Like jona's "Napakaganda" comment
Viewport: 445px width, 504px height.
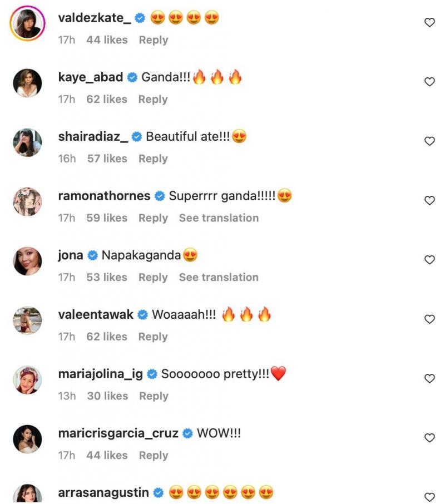click(429, 260)
